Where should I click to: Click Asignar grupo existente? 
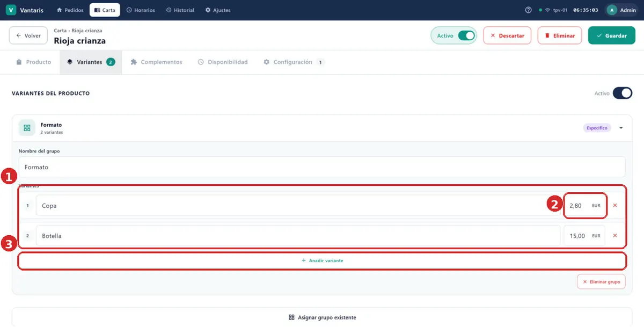(x=322, y=317)
